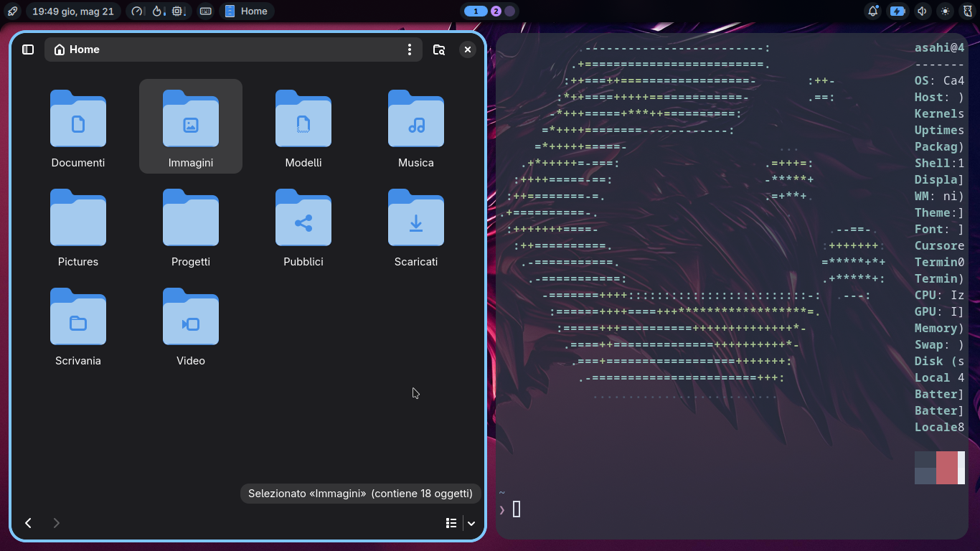
Task: Select the Pubblici shared folder
Action: tap(303, 217)
